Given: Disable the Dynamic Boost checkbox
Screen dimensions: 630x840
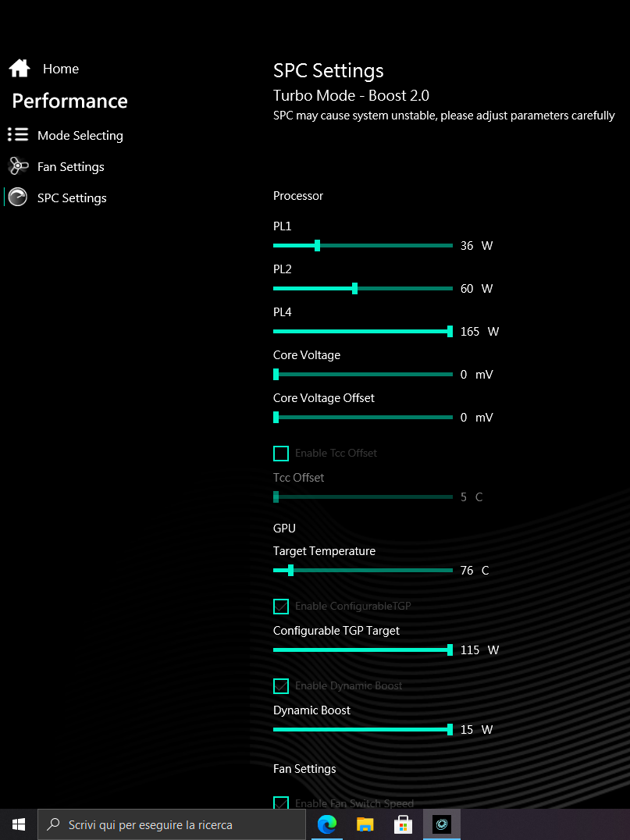Looking at the screenshot, I should [281, 685].
